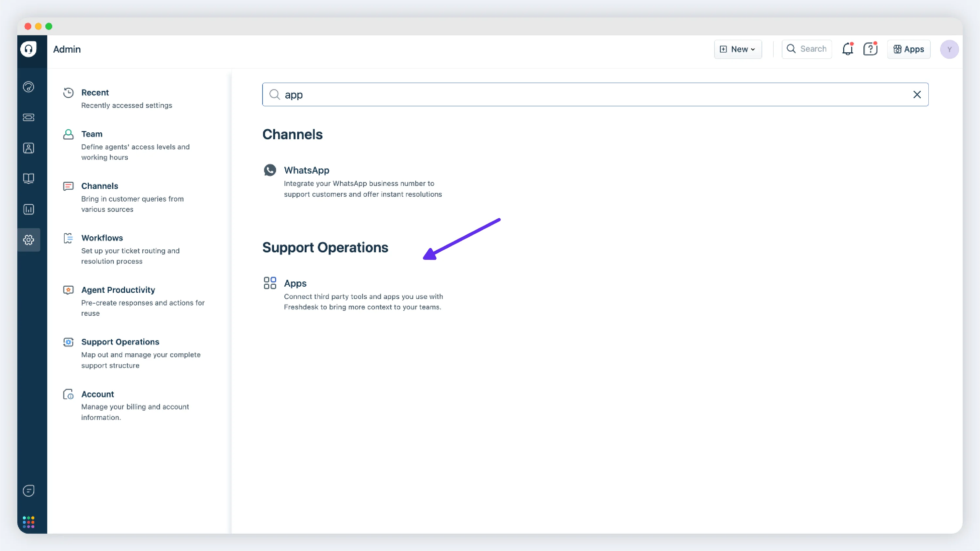Click the top bar Search field
The height and width of the screenshot is (551, 980).
click(807, 49)
